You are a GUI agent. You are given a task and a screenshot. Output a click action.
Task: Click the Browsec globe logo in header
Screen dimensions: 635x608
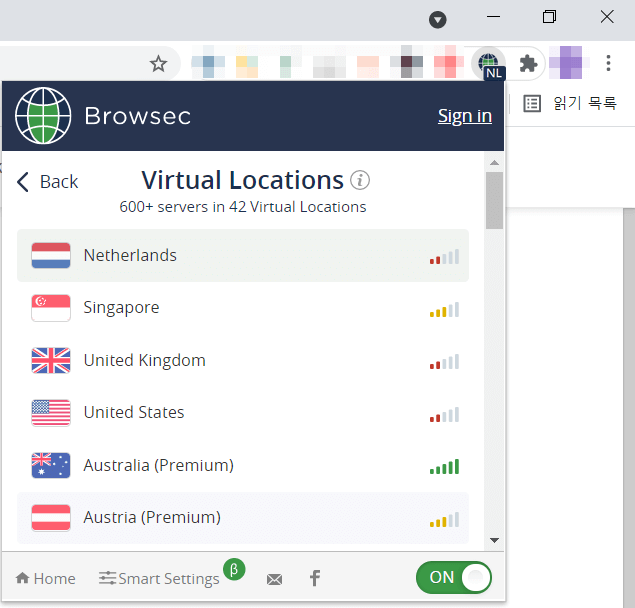point(43,115)
